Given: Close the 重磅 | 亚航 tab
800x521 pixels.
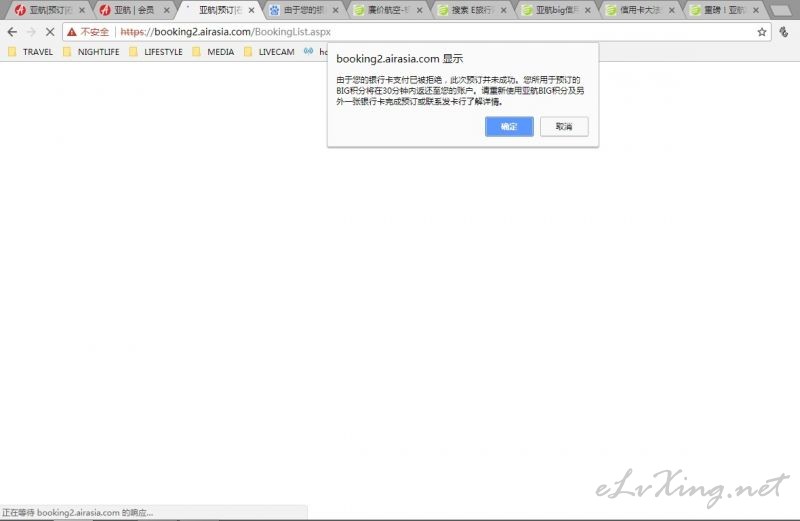Looking at the screenshot, I should tap(756, 10).
